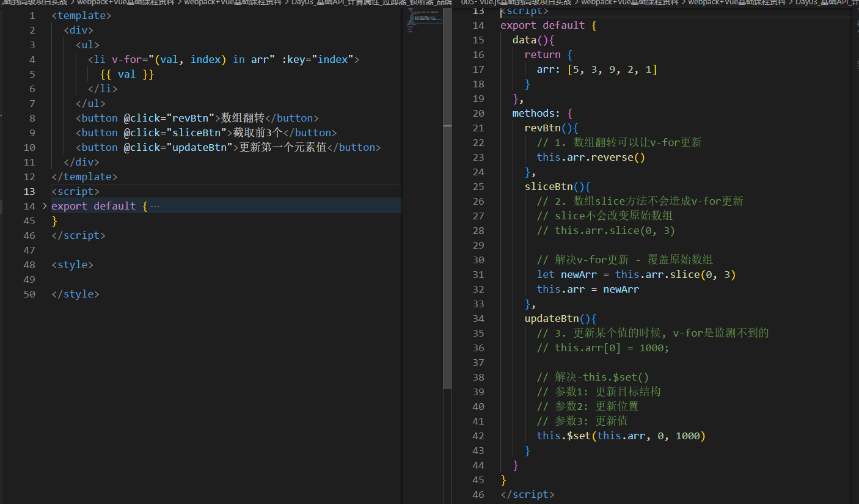859x504 pixels.
Task: Open the '005- Vue.js基础到高级项目实战' breadcrumb, right editor
Action: pyautogui.click(x=516, y=2)
